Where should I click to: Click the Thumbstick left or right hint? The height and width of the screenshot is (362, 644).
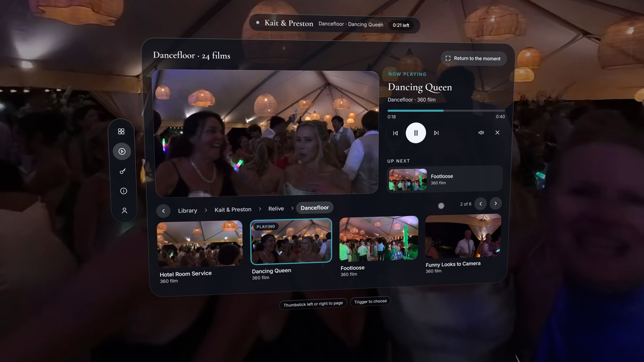pyautogui.click(x=313, y=304)
